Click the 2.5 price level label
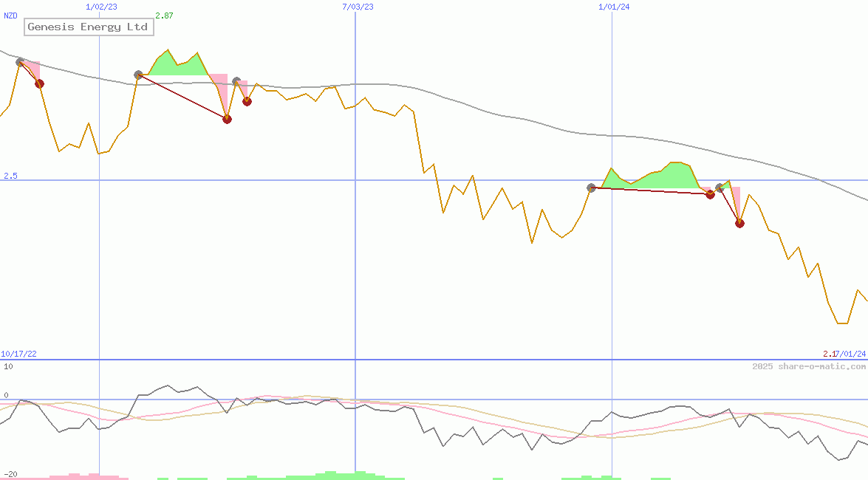This screenshot has height=480, width=868. coord(10,176)
